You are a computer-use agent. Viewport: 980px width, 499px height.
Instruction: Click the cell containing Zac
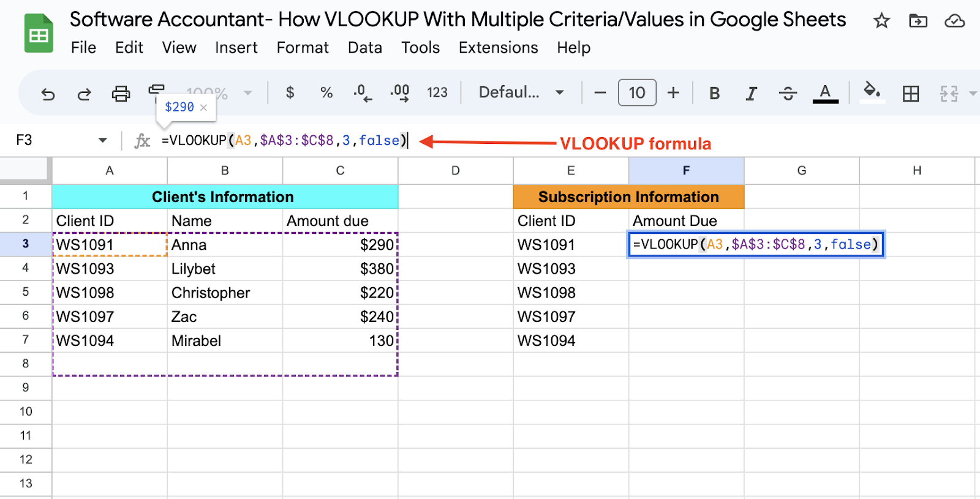pos(225,317)
